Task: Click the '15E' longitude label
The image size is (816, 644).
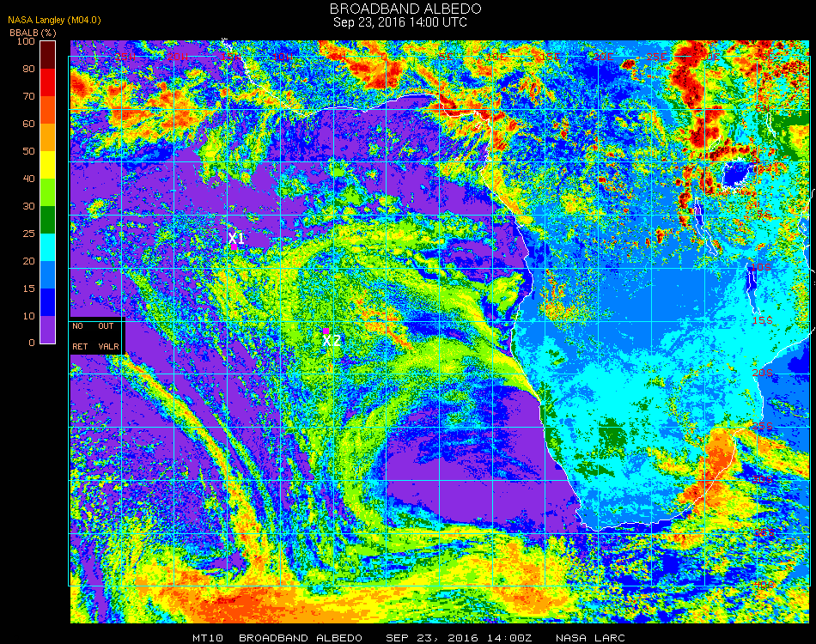Action: (551, 57)
